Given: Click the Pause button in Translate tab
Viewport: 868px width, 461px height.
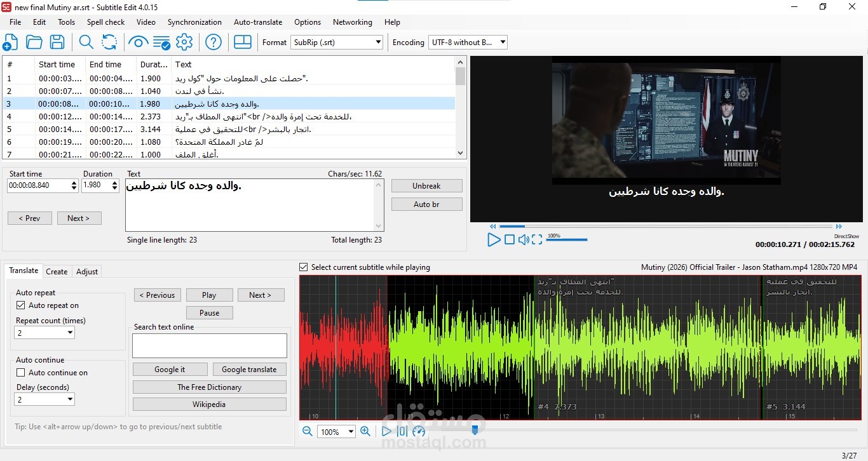Looking at the screenshot, I should [209, 313].
